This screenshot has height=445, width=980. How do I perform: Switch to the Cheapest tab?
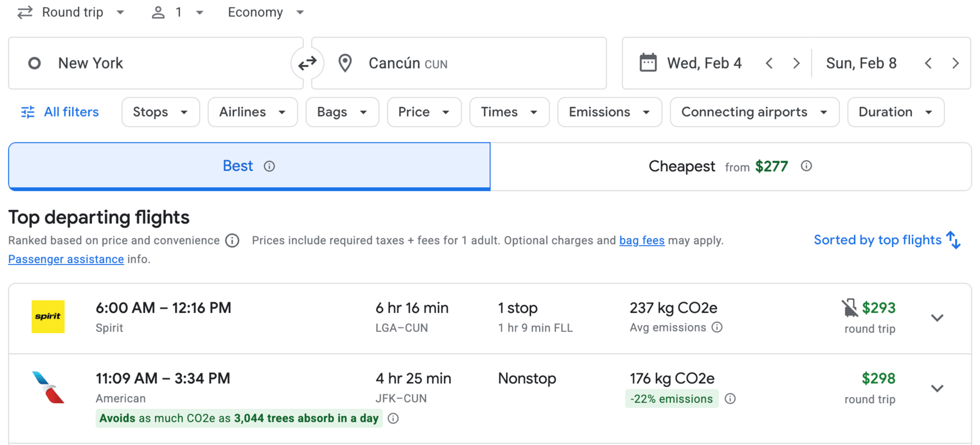[x=730, y=166]
